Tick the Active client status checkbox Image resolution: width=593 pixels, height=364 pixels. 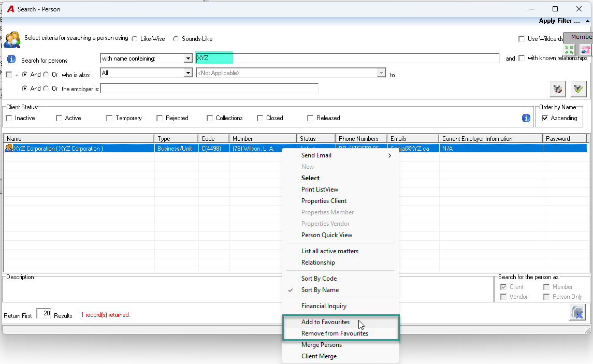click(x=59, y=118)
